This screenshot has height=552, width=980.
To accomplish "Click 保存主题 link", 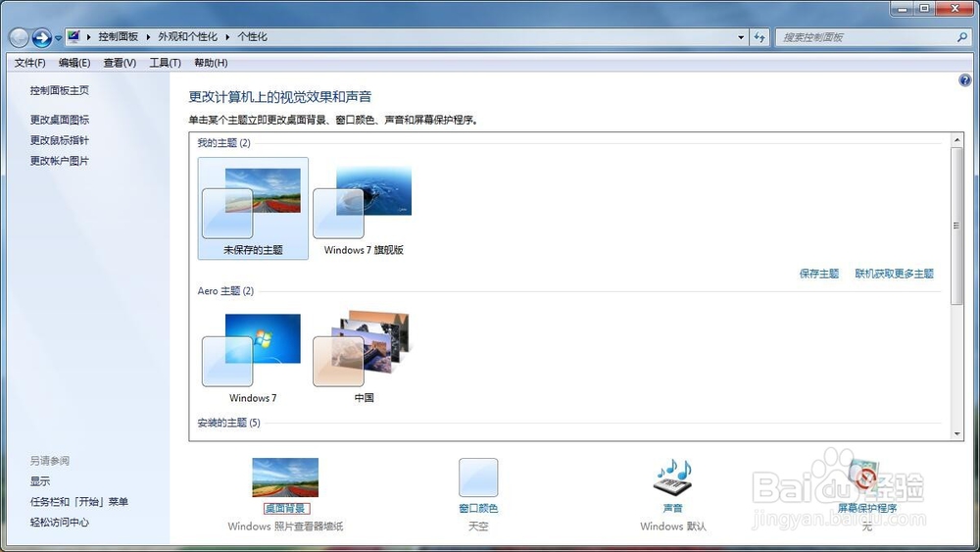I will 818,274.
